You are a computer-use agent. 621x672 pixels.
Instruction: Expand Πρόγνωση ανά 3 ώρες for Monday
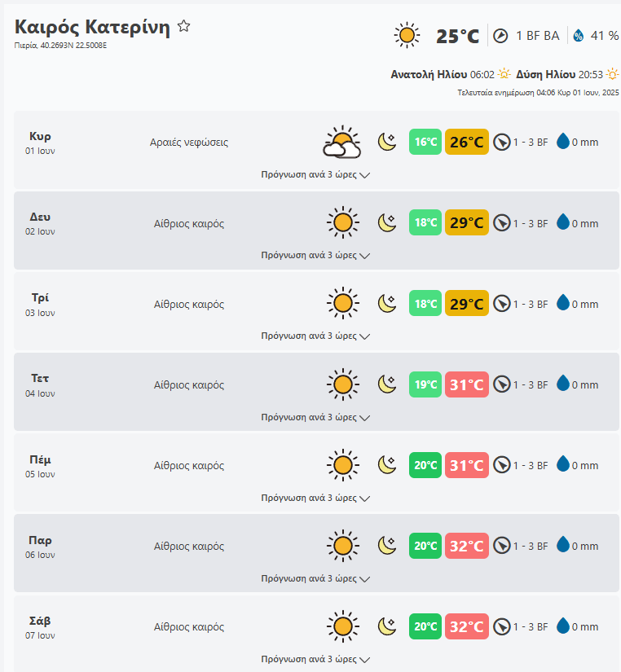click(315, 255)
